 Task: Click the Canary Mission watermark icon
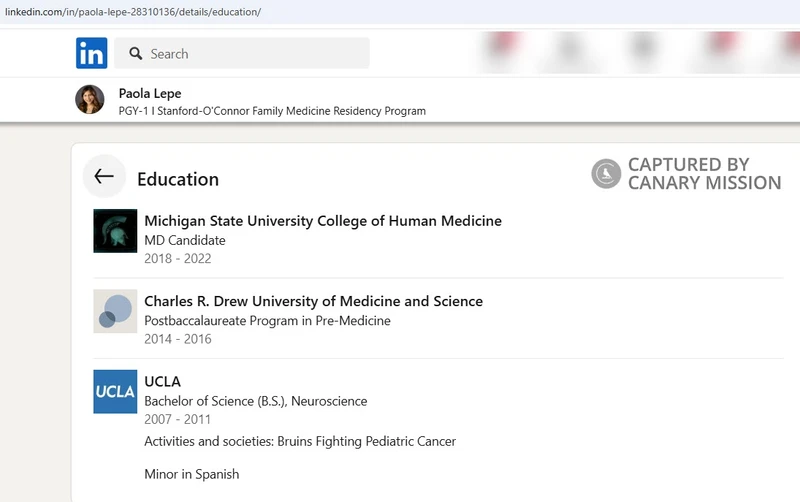tap(606, 173)
